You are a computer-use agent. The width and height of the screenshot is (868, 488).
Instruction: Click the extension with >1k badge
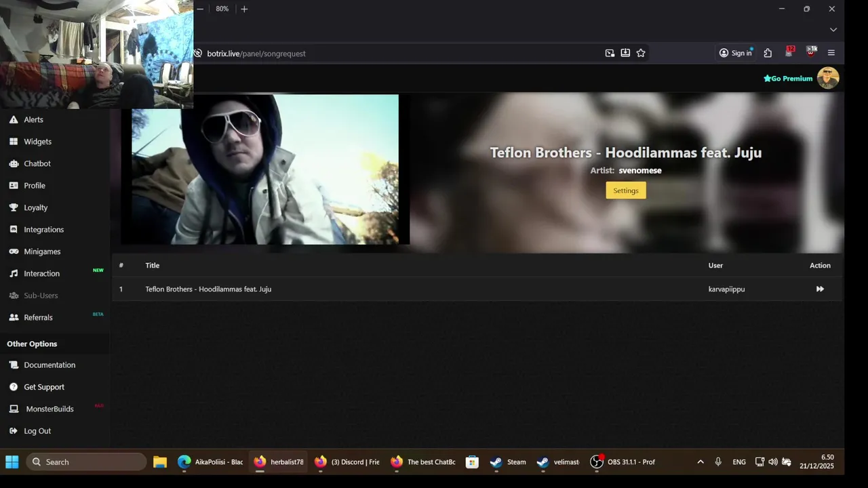pos(811,52)
